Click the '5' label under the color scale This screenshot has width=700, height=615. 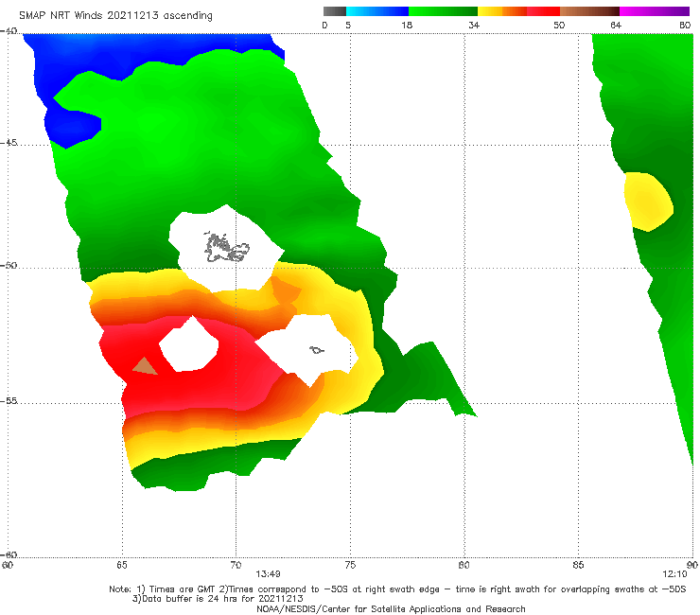click(348, 25)
